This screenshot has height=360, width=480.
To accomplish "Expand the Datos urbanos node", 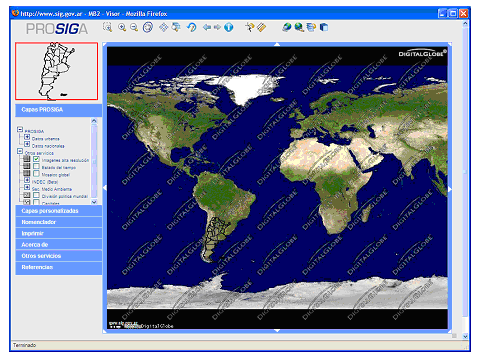I will click(27, 137).
